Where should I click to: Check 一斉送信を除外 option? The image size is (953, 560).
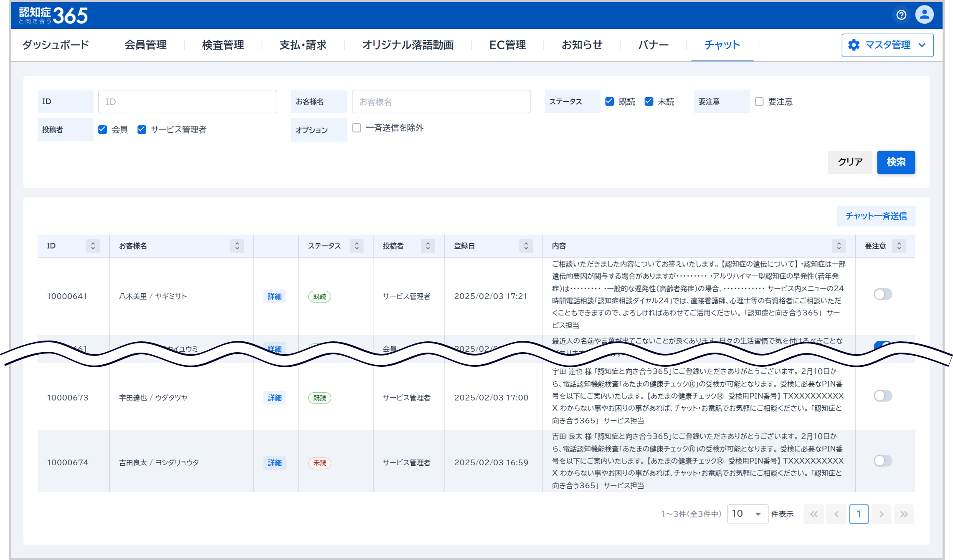[x=357, y=128]
